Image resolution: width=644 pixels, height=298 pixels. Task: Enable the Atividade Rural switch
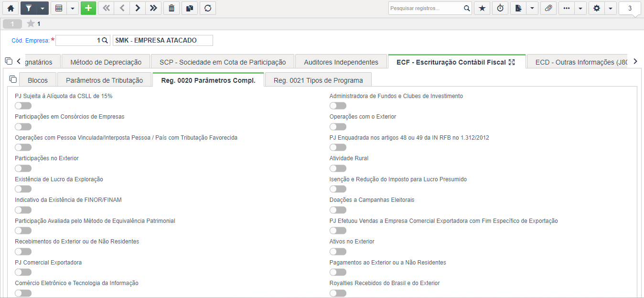[x=338, y=168]
